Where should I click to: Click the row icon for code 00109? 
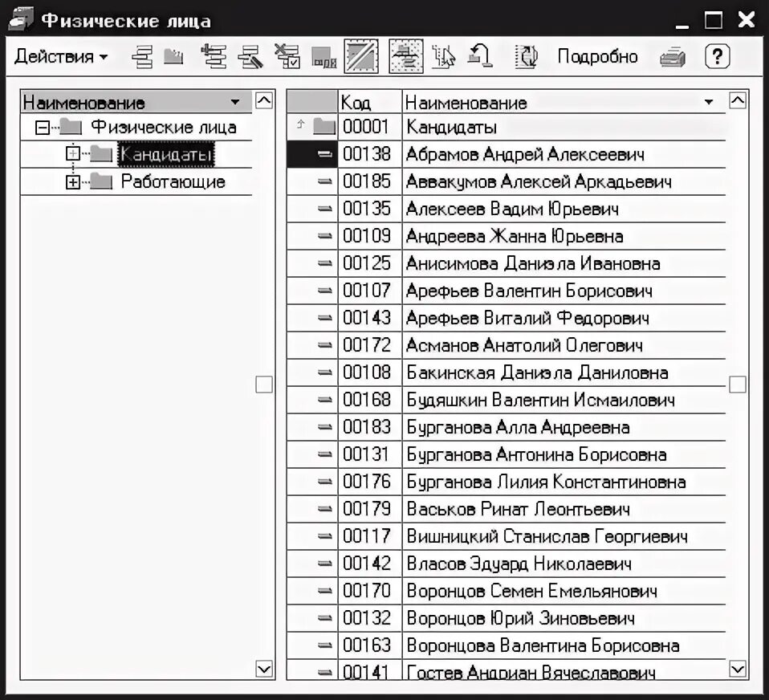coord(324,237)
